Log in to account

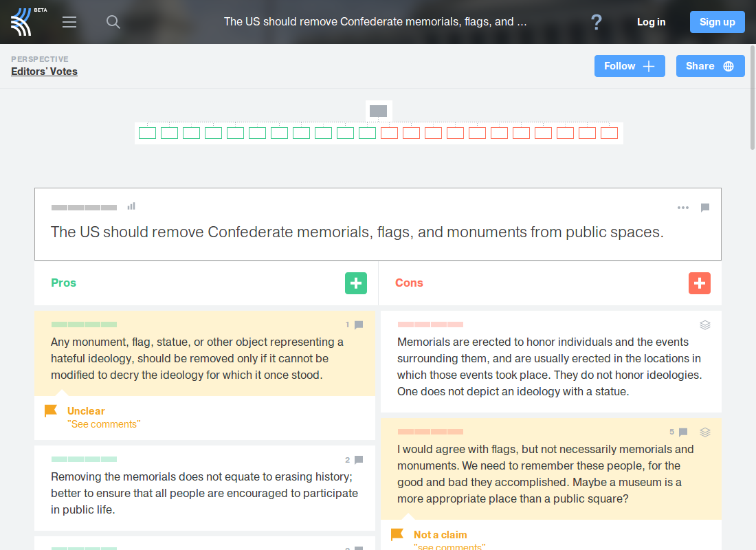pos(651,22)
